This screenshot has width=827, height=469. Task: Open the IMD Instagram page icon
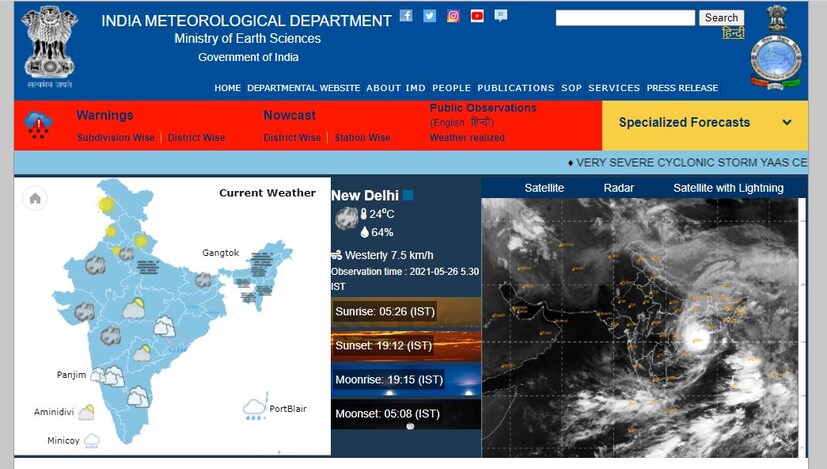pos(453,16)
